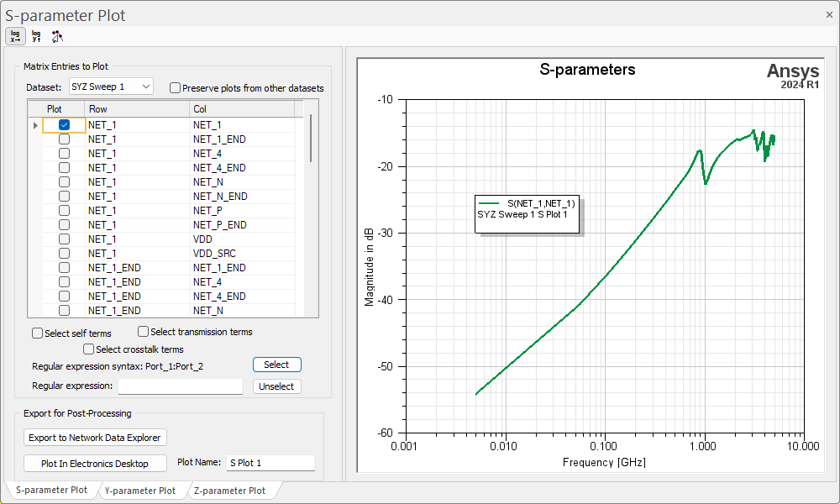Image resolution: width=840 pixels, height=504 pixels.
Task: Select the trace marker tool icon
Action: (x=57, y=36)
